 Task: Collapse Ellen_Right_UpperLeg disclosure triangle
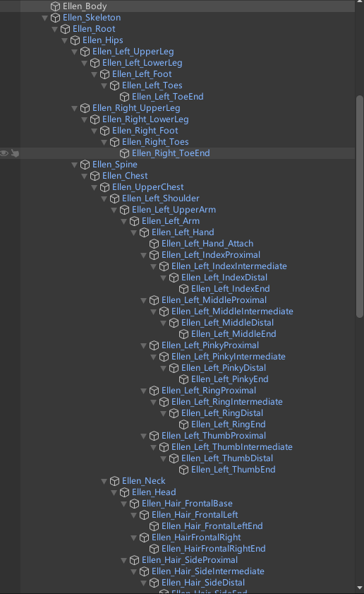coord(75,108)
